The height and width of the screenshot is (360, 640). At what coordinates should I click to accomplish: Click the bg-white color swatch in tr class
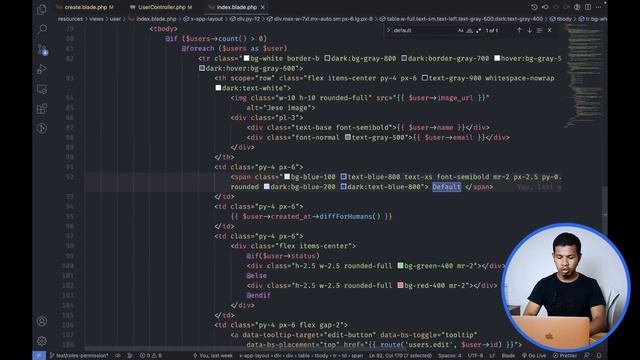247,58
